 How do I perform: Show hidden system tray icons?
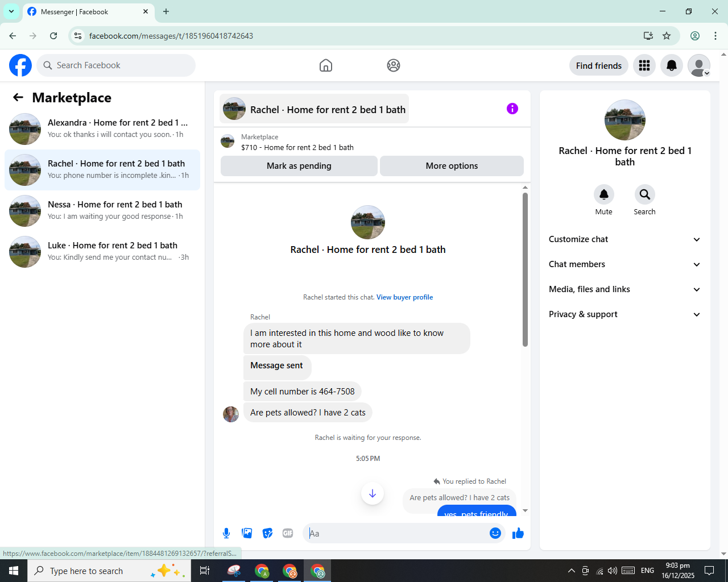point(572,571)
